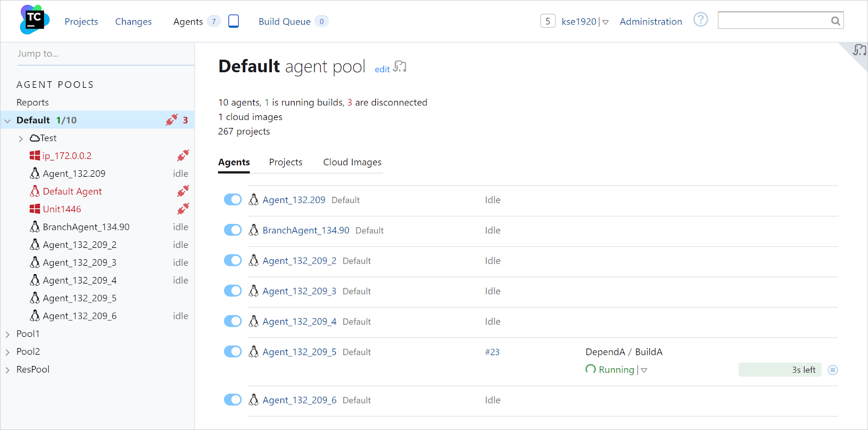
Task: Expand the Test cloud image node
Action: 21,139
